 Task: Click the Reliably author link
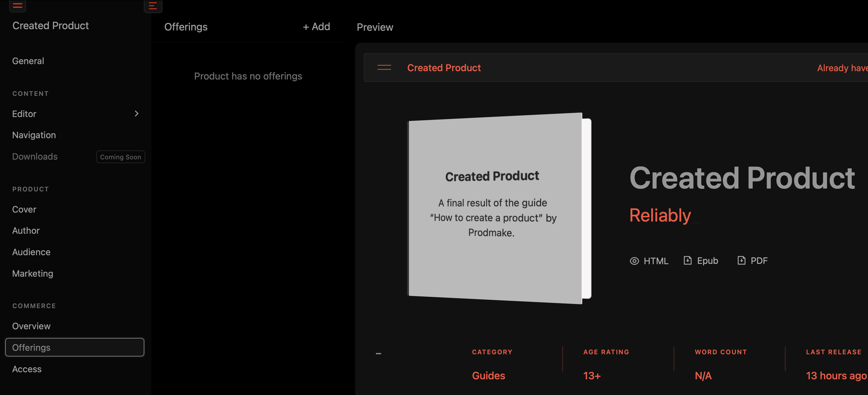pyautogui.click(x=660, y=215)
